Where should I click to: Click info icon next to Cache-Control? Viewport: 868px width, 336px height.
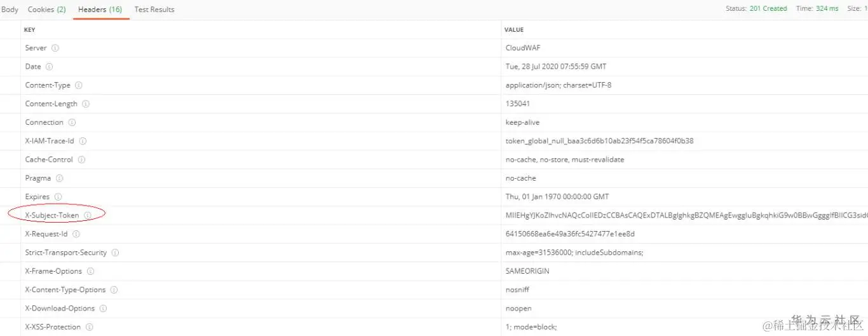(x=81, y=160)
